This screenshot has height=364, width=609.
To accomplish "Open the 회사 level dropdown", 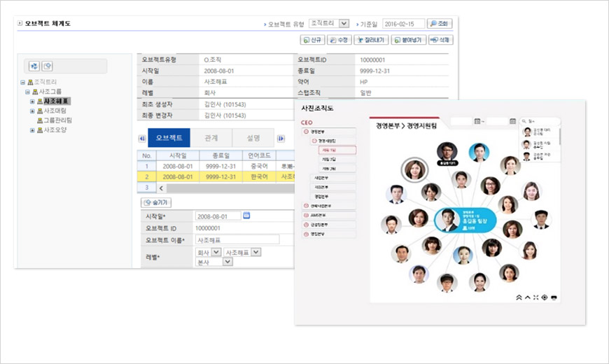I will 216,252.
